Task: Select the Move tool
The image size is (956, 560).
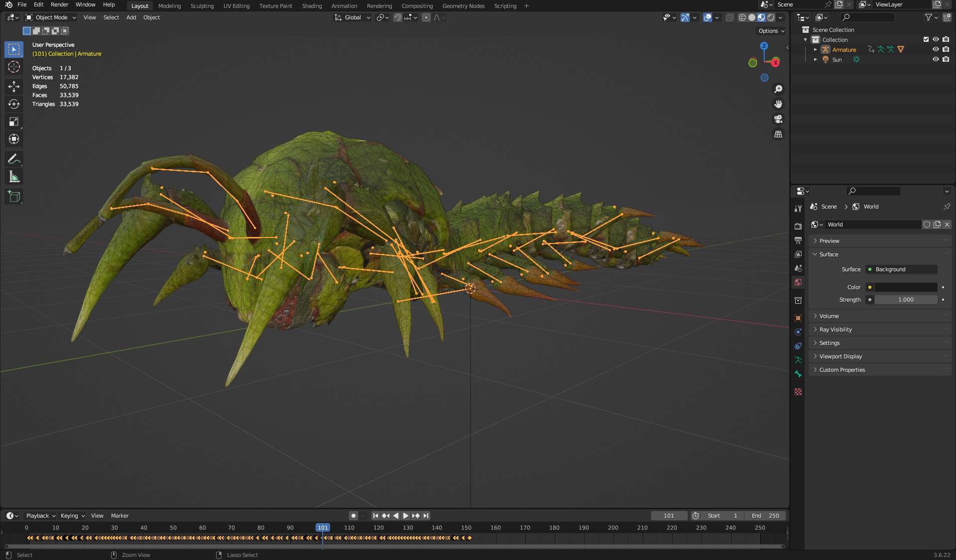Action: point(14,86)
